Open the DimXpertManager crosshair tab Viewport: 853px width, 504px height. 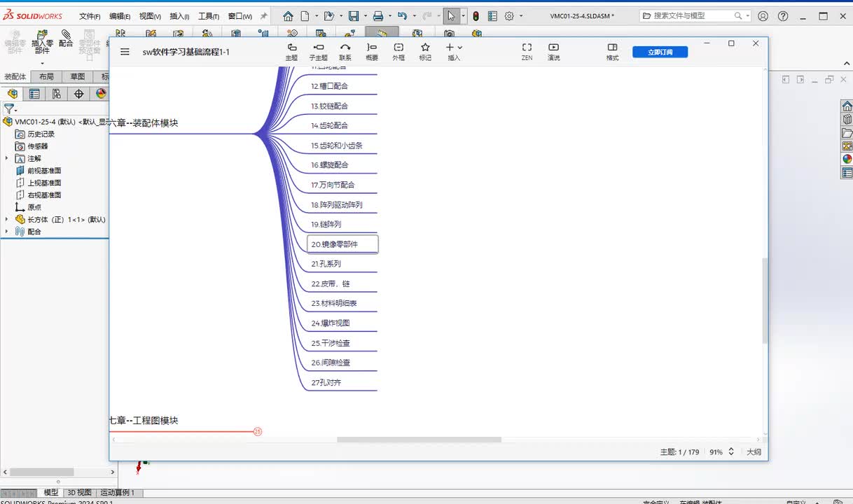78,94
